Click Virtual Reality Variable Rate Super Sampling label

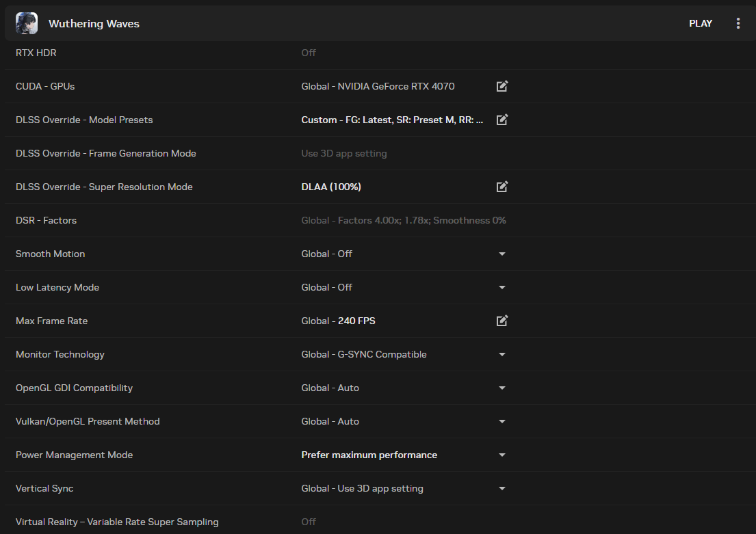[117, 522]
